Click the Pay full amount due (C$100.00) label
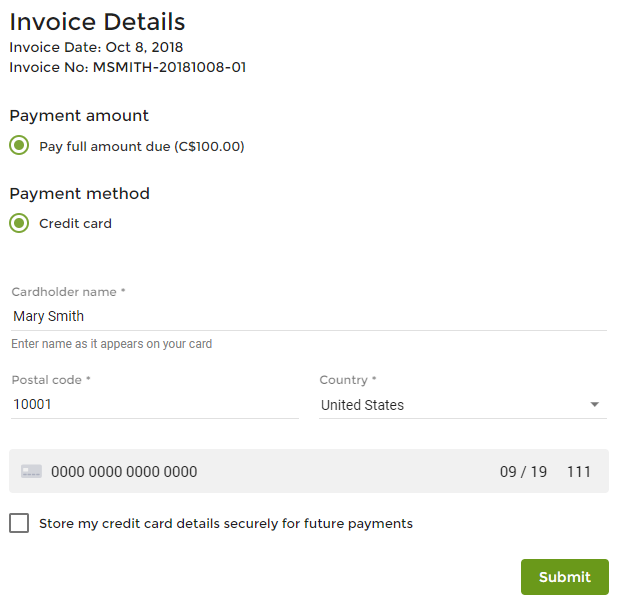618x608 pixels. [142, 147]
